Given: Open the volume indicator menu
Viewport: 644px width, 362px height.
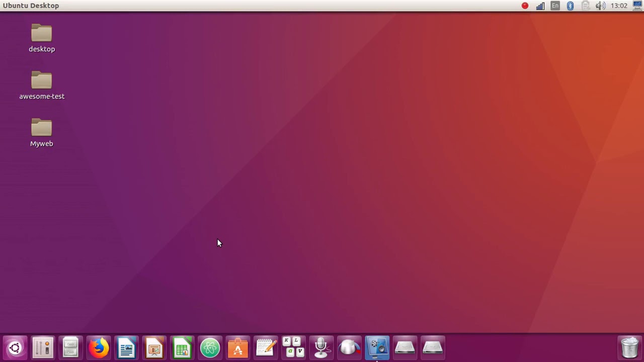Looking at the screenshot, I should [600, 6].
